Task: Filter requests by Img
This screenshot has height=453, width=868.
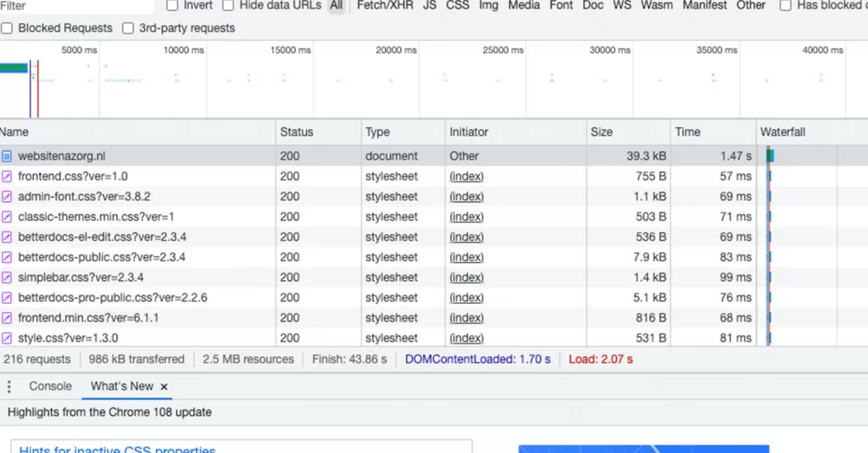Action: point(488,6)
